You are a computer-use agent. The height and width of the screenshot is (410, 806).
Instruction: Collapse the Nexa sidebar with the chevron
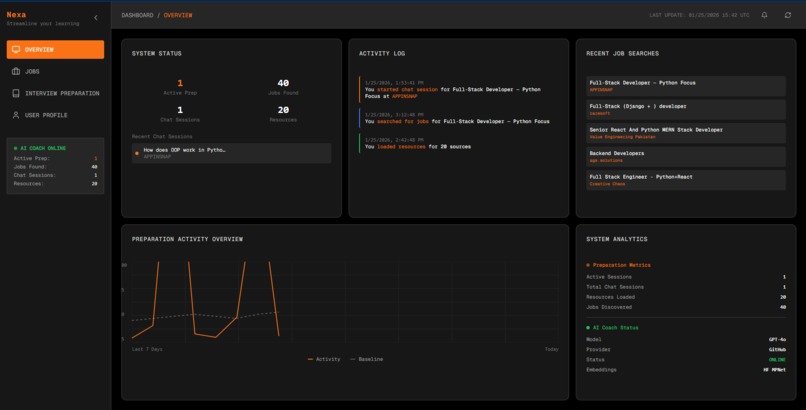96,17
